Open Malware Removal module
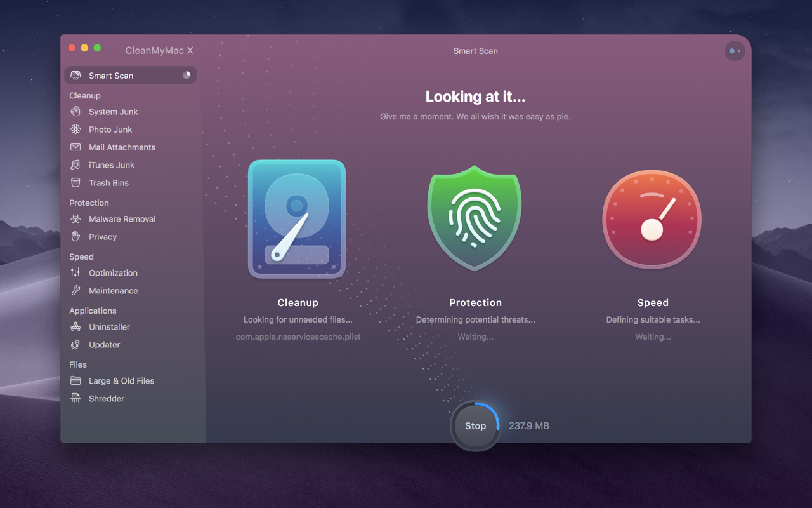This screenshot has width=812, height=508. tap(130, 218)
